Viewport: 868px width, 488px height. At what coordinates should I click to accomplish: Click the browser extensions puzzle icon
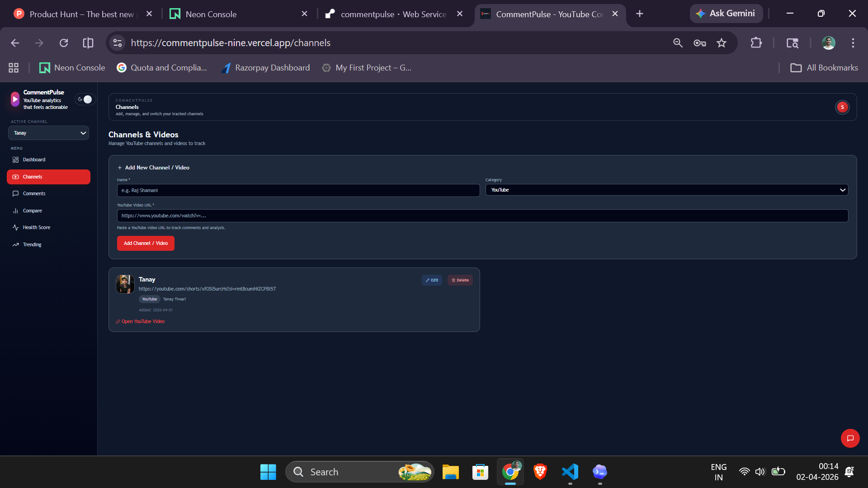click(756, 43)
